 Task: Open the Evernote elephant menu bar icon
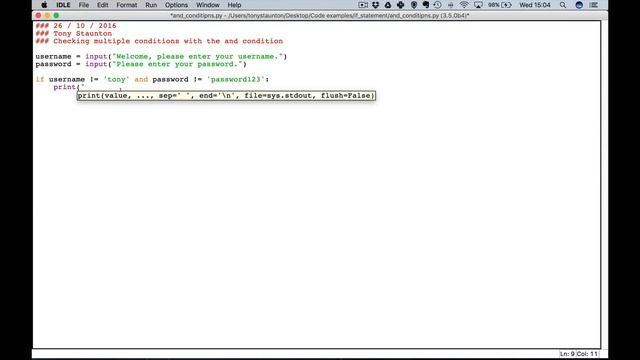pos(426,5)
